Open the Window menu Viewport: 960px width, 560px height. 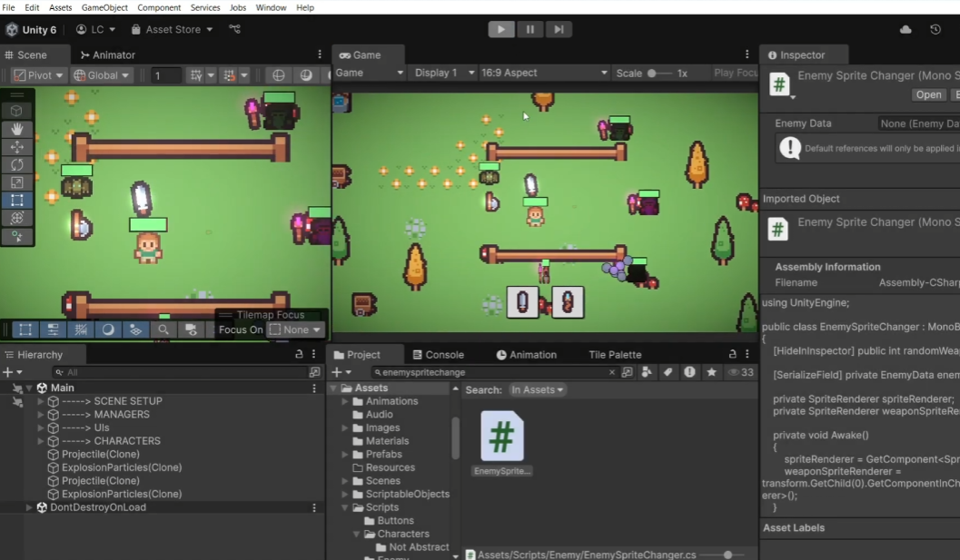[271, 7]
